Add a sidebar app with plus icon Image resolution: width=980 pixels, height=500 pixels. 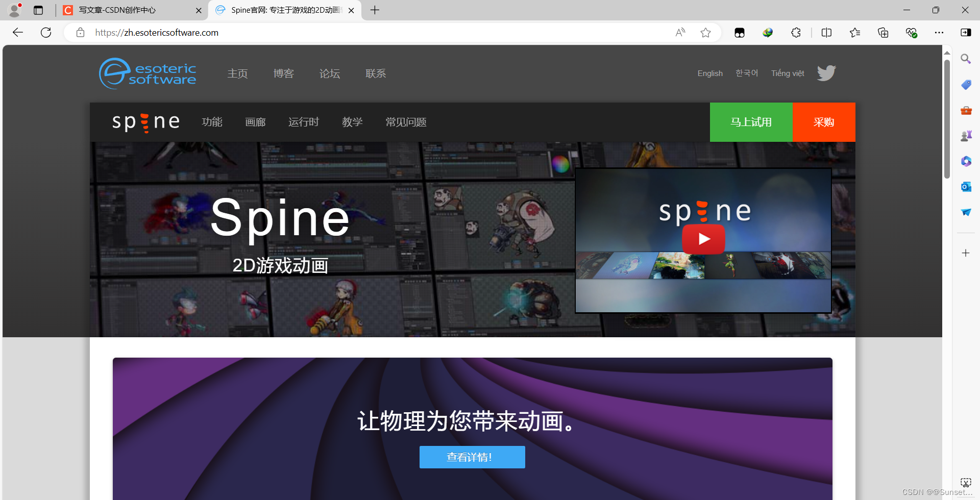(x=966, y=253)
